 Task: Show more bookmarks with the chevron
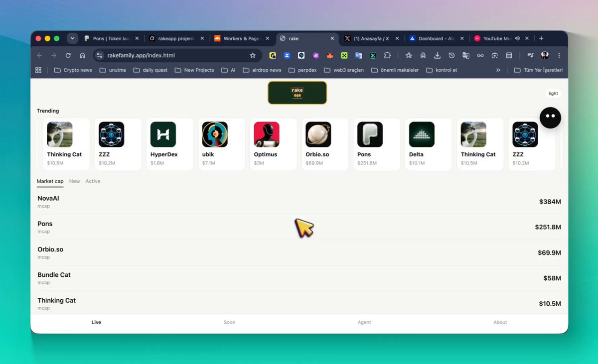[498, 70]
